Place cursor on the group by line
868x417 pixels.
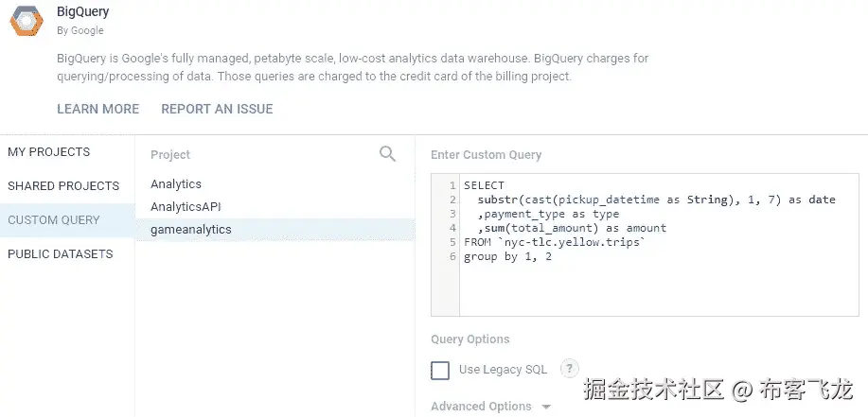tap(507, 257)
